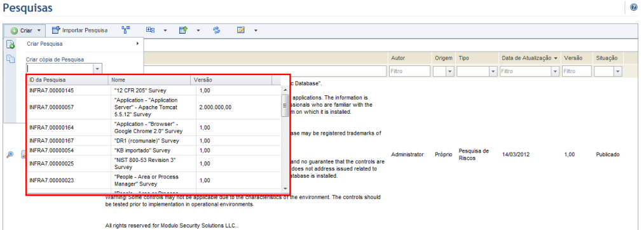Click the refresh toolbar icon
644x230 pixels.
coord(216,30)
